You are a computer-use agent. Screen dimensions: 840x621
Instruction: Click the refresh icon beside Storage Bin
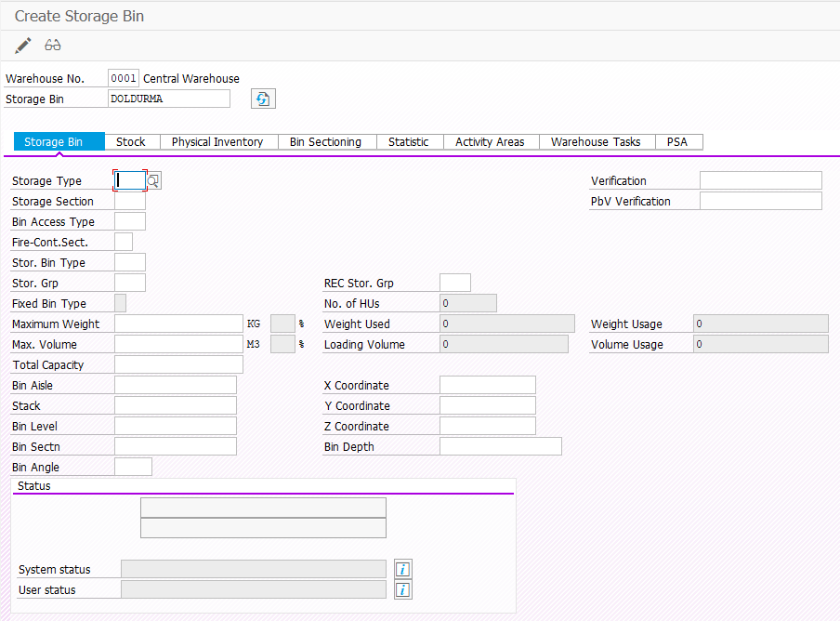click(x=263, y=99)
